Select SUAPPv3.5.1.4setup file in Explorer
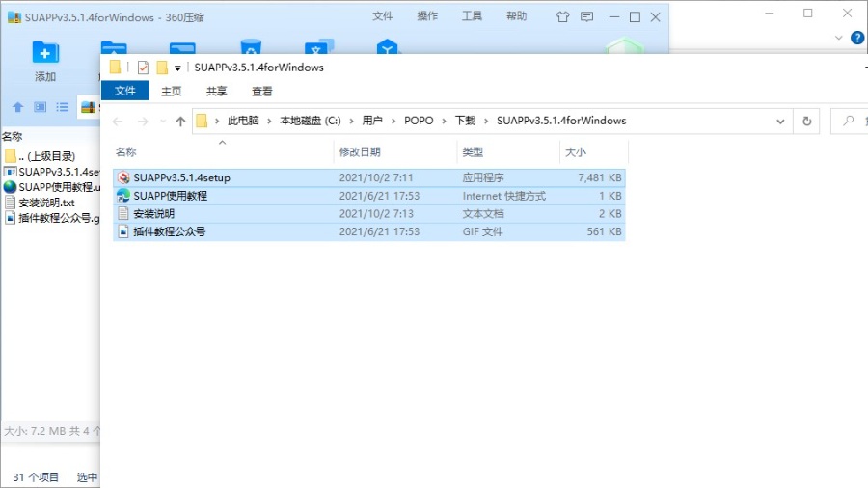The width and height of the screenshot is (868, 488). [369, 177]
